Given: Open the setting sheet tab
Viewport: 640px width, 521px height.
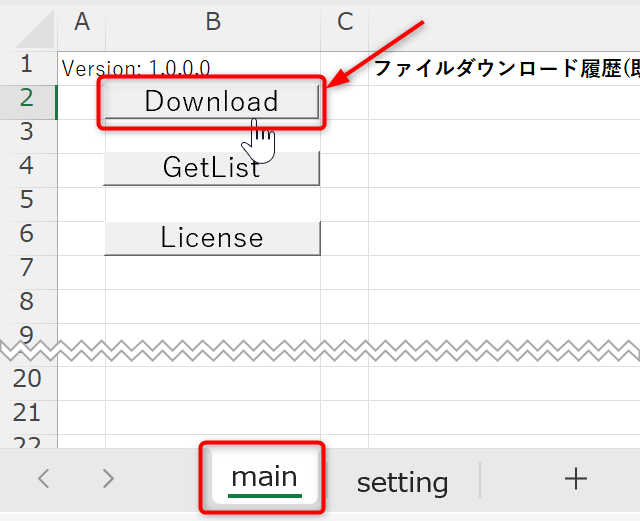Looking at the screenshot, I should click(x=402, y=483).
